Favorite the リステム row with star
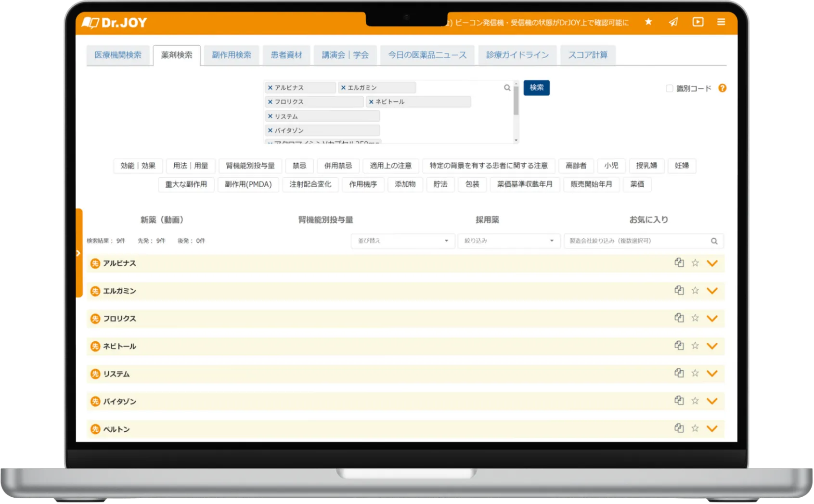The height and width of the screenshot is (504, 814). pyautogui.click(x=695, y=373)
